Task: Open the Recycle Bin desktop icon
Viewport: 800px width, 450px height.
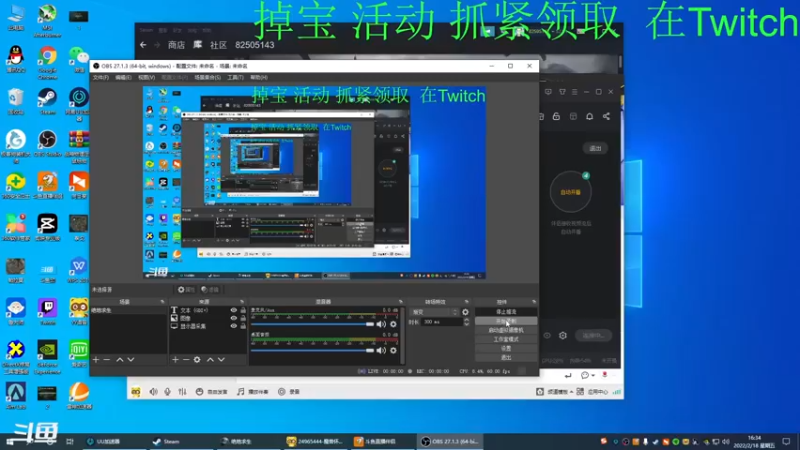Action: click(16, 101)
